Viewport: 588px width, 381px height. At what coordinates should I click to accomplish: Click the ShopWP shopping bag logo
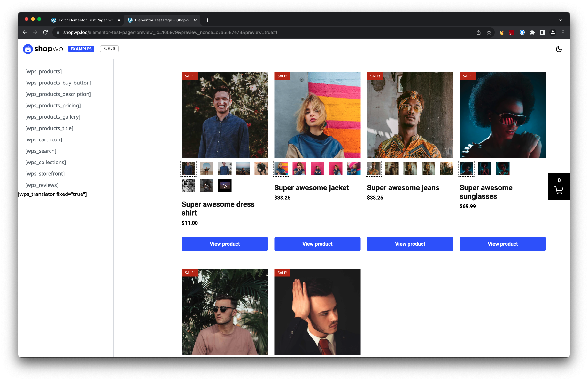(28, 49)
